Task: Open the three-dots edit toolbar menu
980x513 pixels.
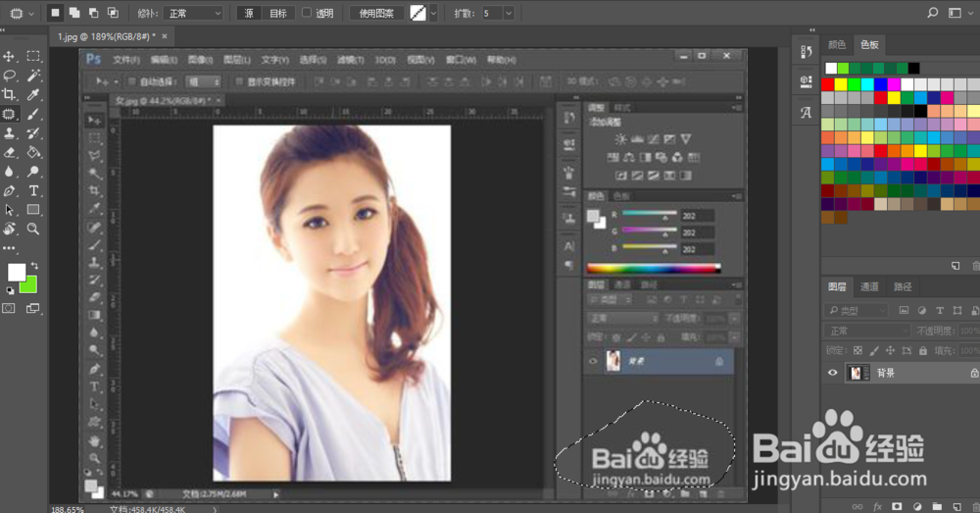Action: (9, 248)
